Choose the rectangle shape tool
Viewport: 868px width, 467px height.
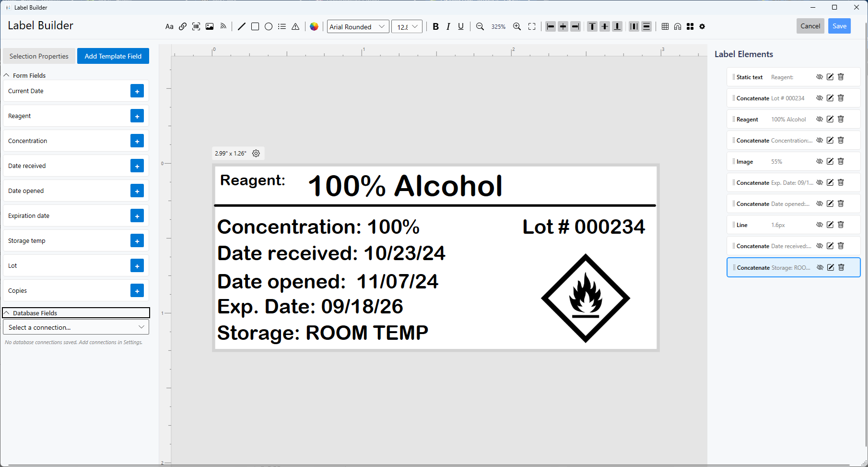click(x=255, y=26)
